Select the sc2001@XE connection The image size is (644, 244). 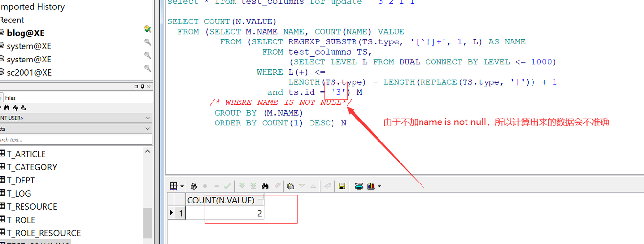29,72
